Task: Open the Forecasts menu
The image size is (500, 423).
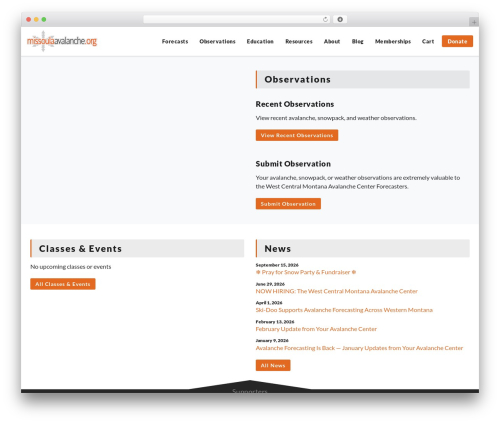Action: click(x=175, y=41)
